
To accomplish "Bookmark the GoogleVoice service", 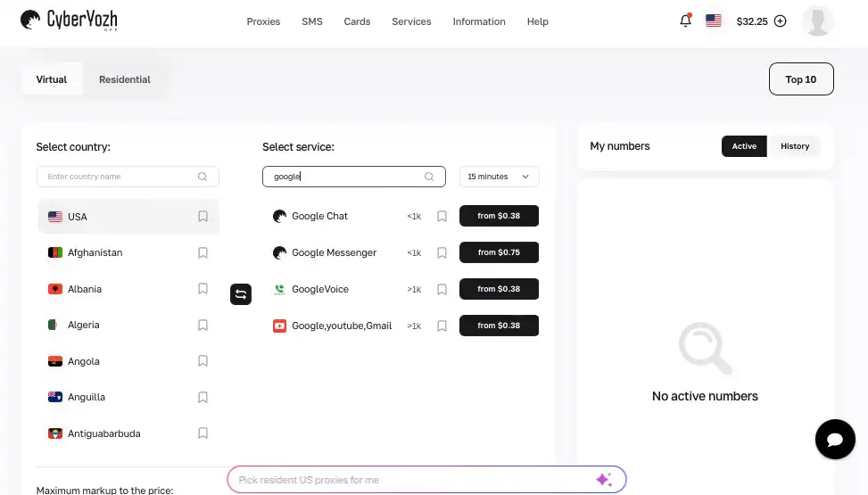I will point(442,289).
